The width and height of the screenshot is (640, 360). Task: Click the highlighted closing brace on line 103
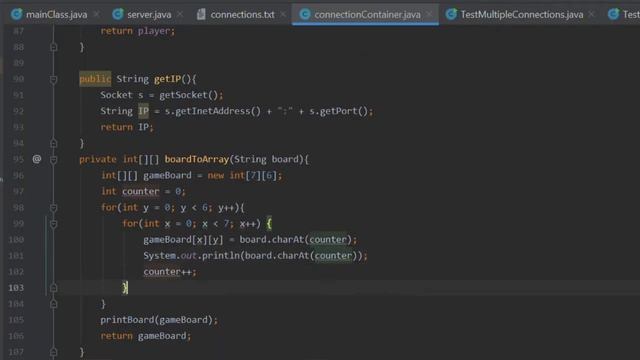tap(125, 288)
